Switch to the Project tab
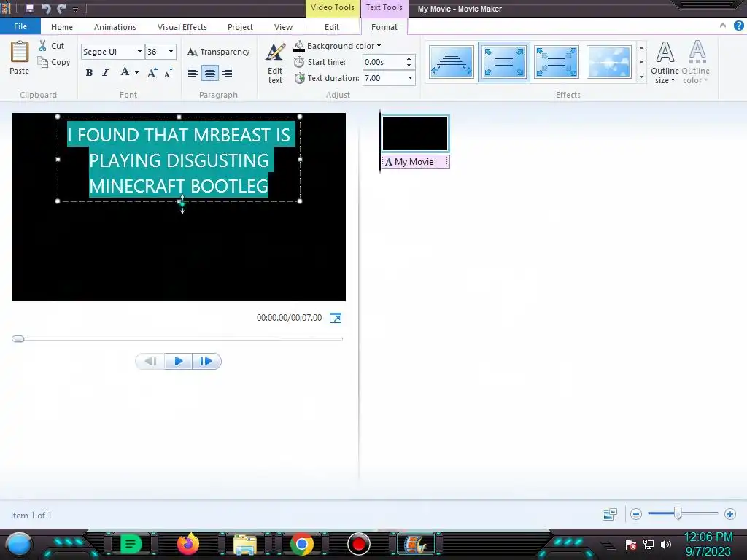 (240, 27)
